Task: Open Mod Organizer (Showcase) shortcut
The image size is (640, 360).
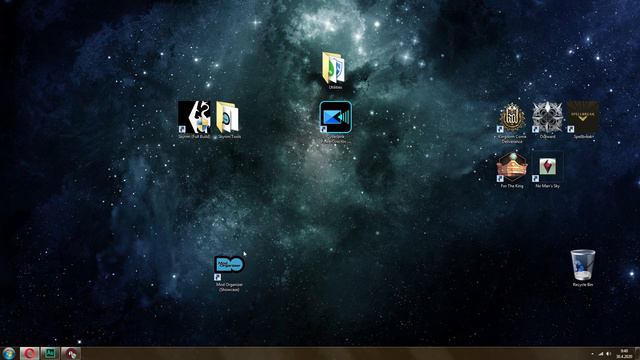Action: pos(229,273)
